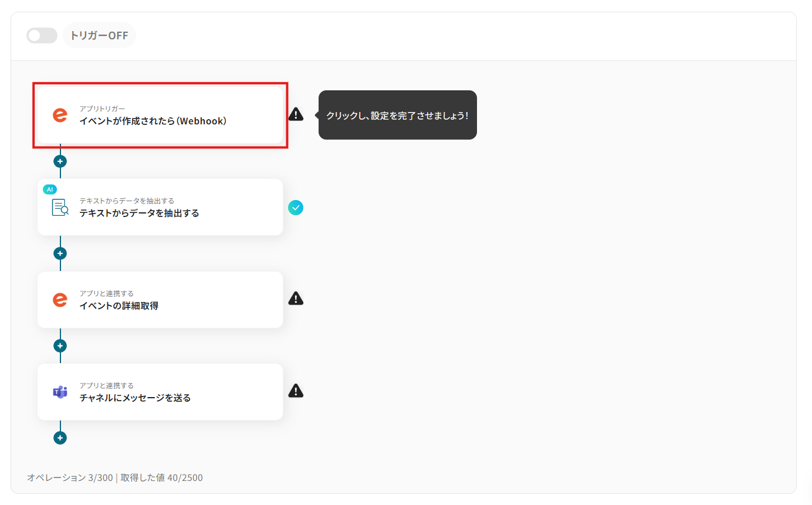Click the Eventbrite icon in the Webhook trigger card
Screen dimensions: 812x505
click(60, 115)
